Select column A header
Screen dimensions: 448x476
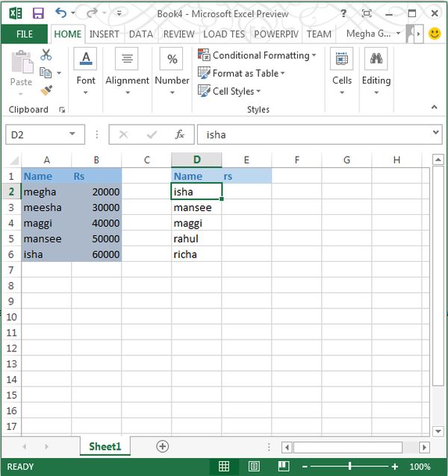[46, 160]
